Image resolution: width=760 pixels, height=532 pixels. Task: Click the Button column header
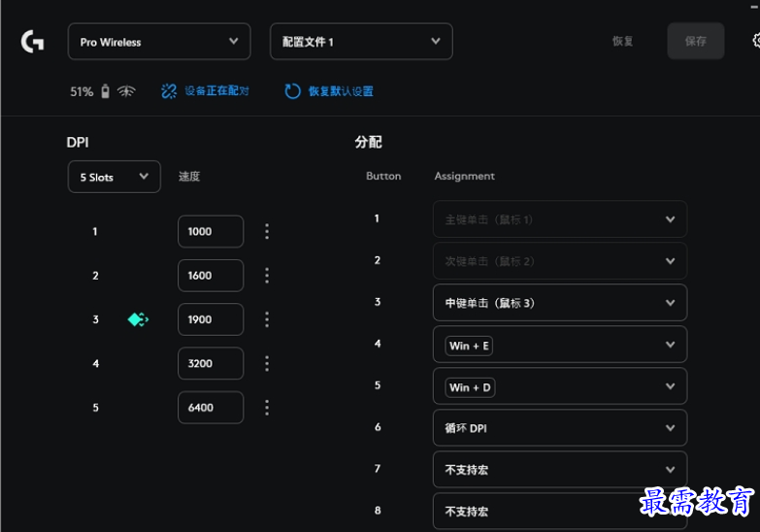tap(383, 176)
